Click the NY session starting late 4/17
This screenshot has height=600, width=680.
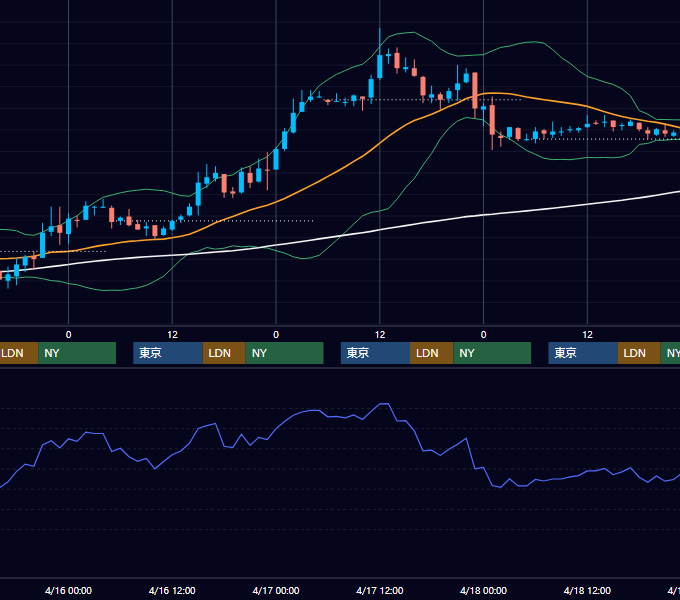point(492,353)
